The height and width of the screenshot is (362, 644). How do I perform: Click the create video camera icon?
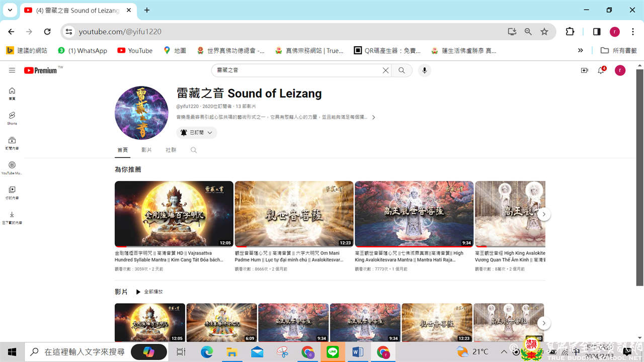point(584,70)
